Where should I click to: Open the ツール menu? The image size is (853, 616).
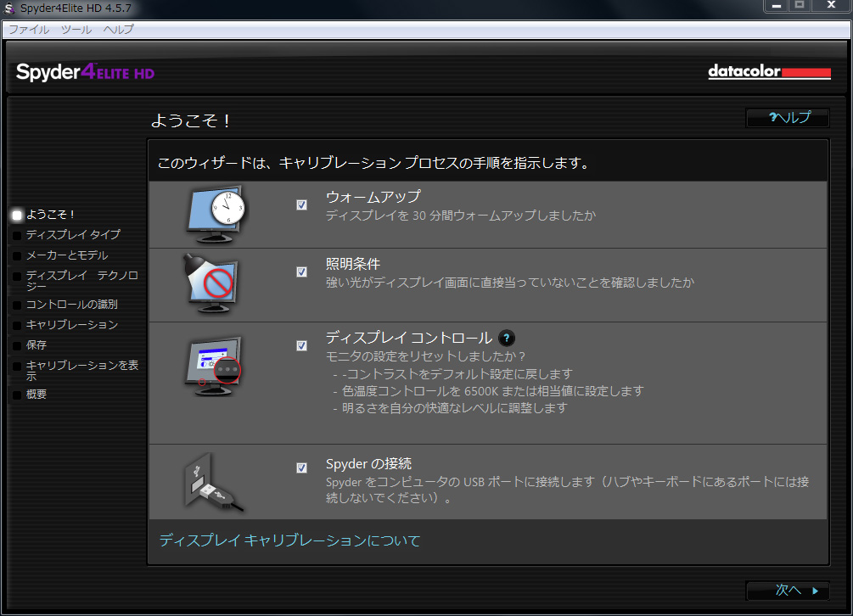tap(76, 29)
